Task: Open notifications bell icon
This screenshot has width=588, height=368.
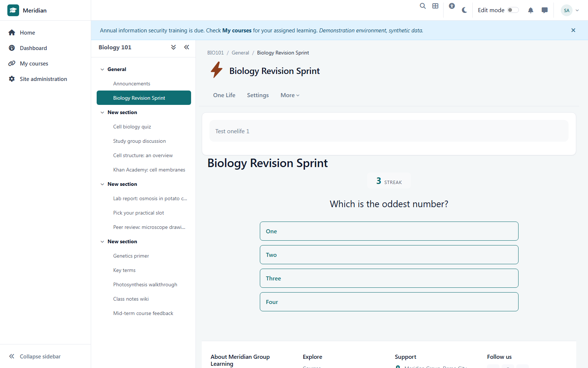Action: (531, 10)
